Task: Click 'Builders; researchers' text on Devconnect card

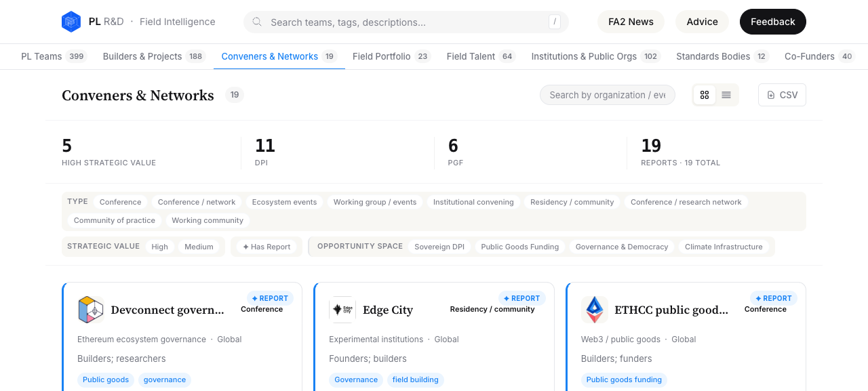Action: [x=121, y=358]
